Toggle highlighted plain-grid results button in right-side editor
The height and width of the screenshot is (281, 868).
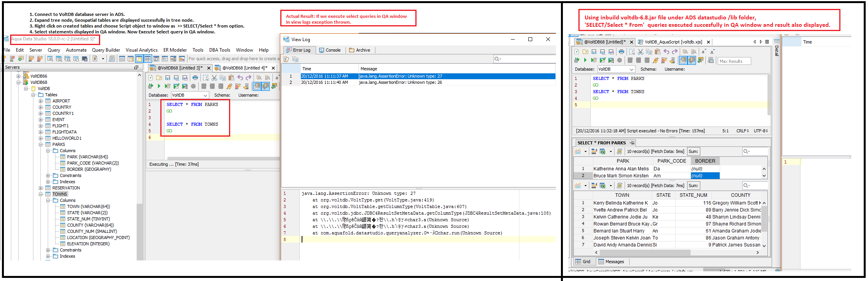click(683, 60)
